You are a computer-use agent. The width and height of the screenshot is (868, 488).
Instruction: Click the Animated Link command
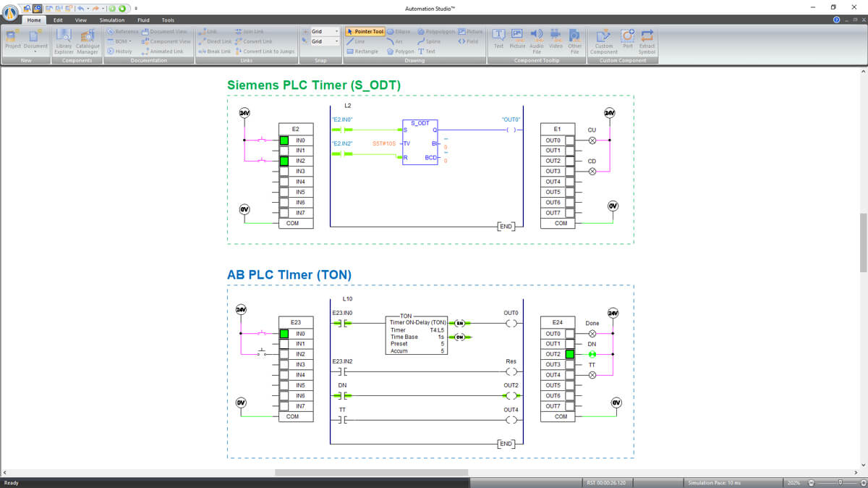[163, 51]
